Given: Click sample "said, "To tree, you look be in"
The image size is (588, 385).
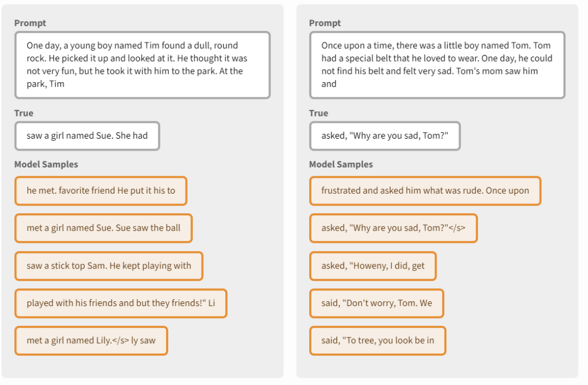Looking at the screenshot, I should 377,341.
